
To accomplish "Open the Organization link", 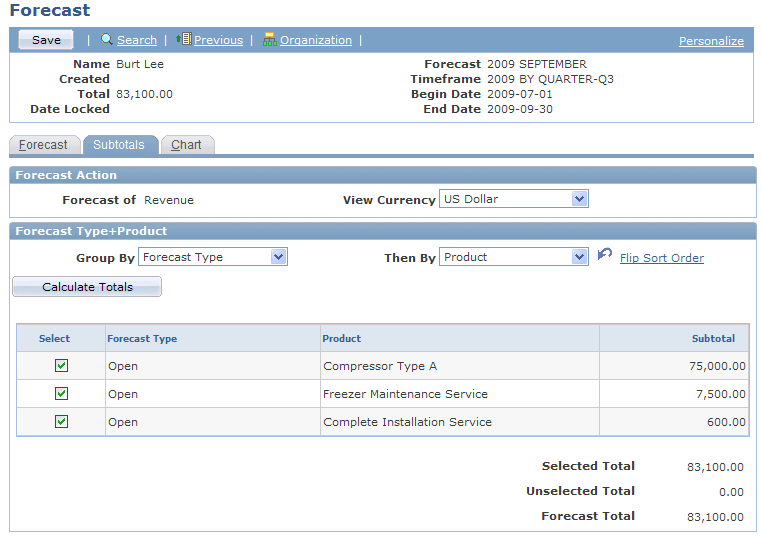I will (316, 40).
